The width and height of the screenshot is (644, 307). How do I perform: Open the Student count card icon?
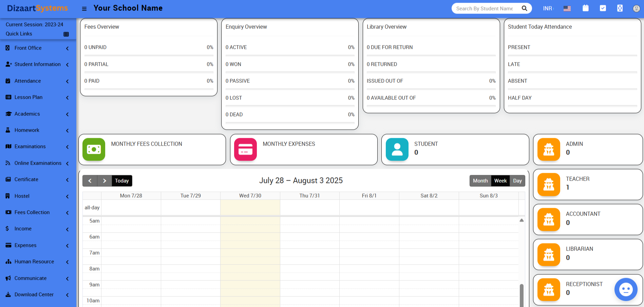pos(397,149)
